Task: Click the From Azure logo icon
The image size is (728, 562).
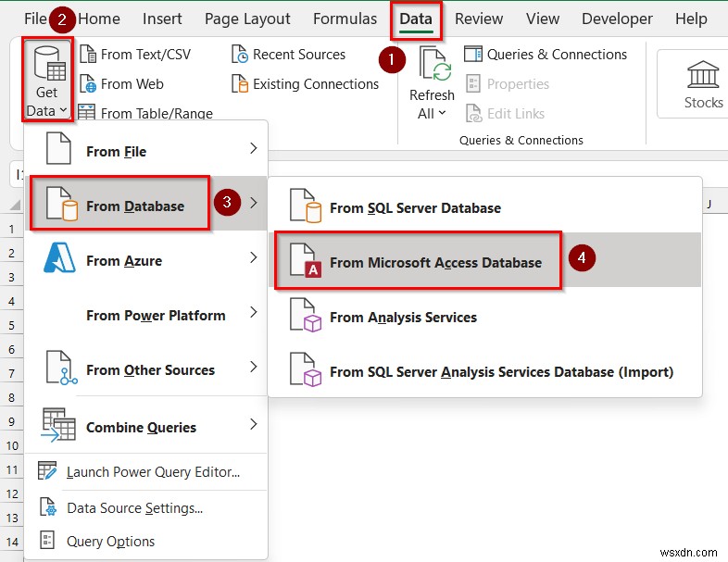Action: 59,257
